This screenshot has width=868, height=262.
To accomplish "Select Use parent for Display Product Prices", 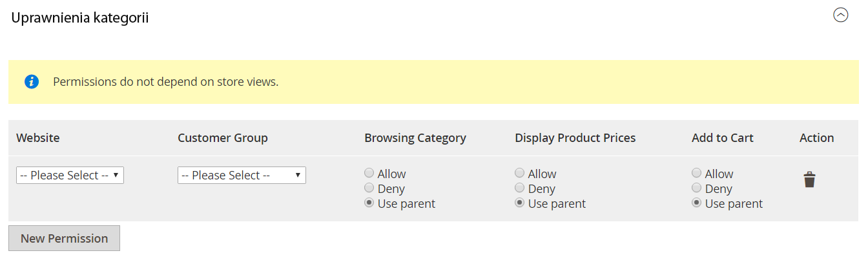I will (x=519, y=203).
